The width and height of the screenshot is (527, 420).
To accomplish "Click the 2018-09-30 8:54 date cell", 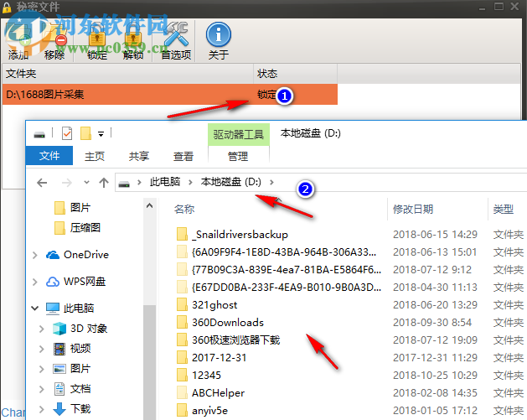I will [432, 322].
